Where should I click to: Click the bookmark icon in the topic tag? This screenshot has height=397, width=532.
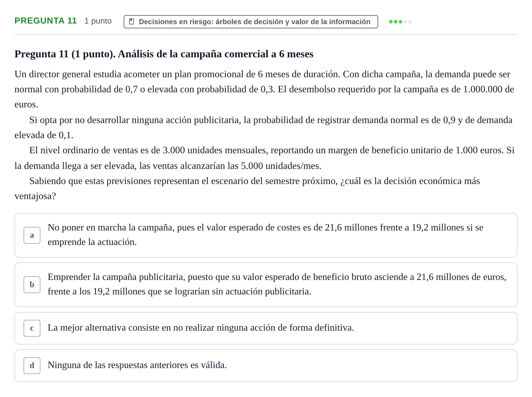pyautogui.click(x=131, y=21)
